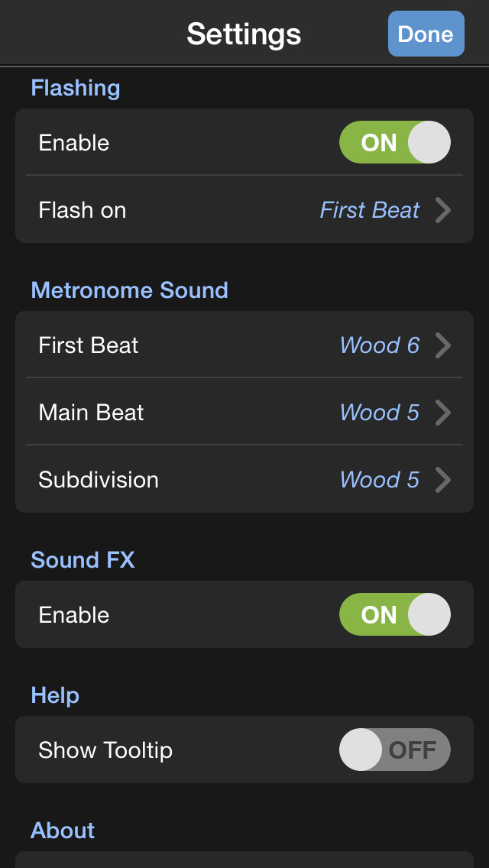Click the About section header

[63, 831]
